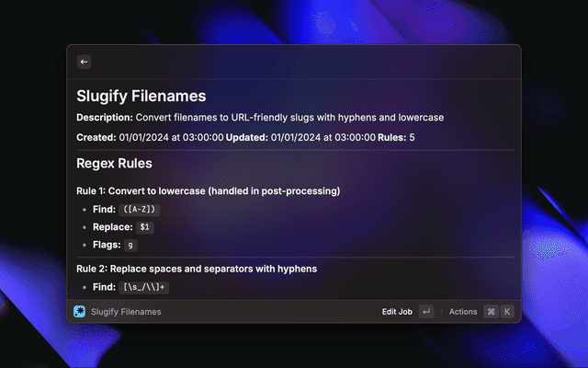588x368 pixels.
Task: Click the Command key symbol in footer
Action: tap(491, 312)
